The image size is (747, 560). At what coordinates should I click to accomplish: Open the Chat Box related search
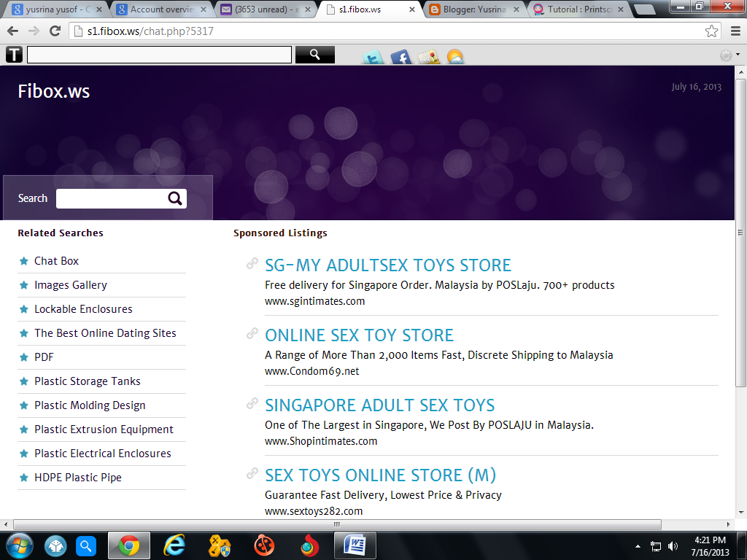click(x=56, y=261)
